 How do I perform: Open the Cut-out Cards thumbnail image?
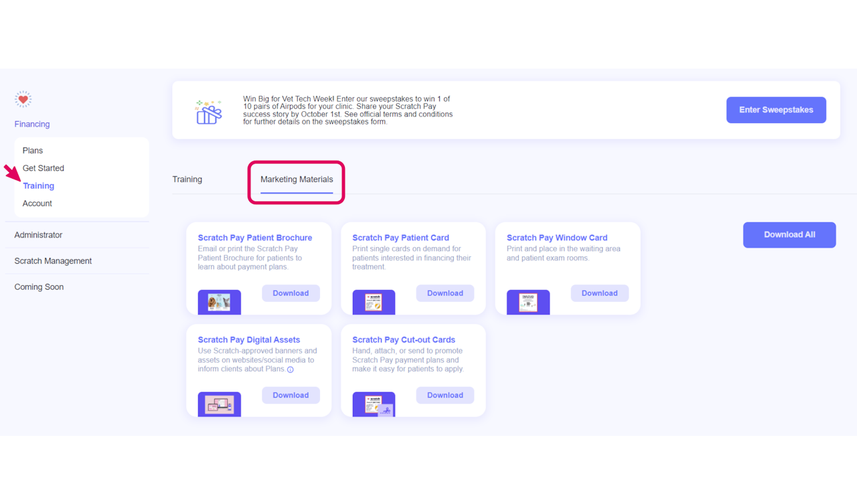pos(374,404)
